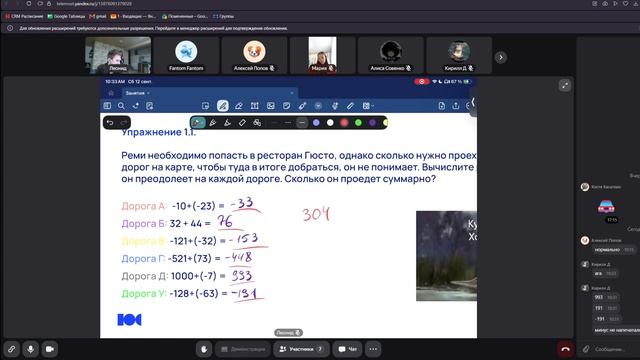Click the round lasso-type tool icon
Viewport: 640px width, 360px height.
318,106
